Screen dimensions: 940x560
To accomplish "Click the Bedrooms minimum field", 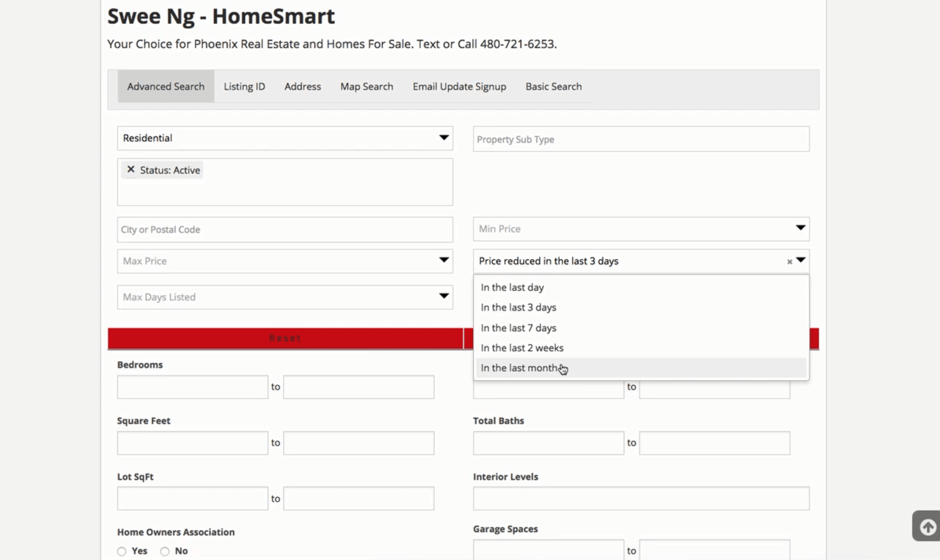I will tap(193, 387).
